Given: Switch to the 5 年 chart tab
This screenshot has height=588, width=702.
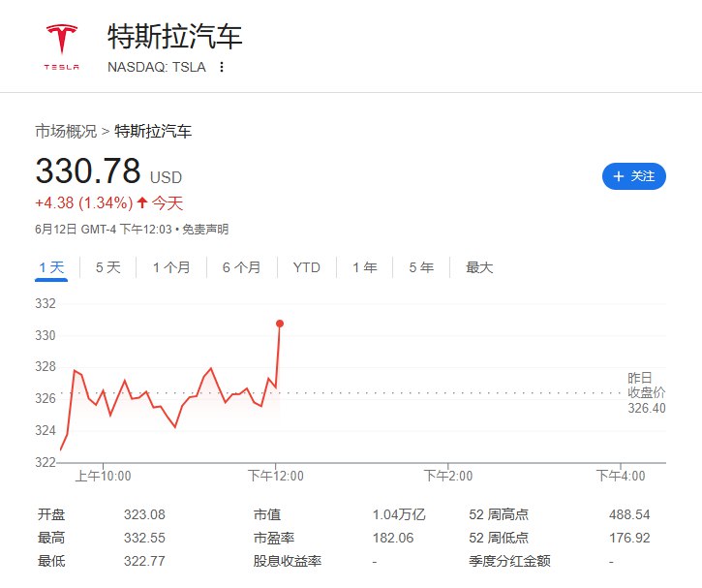Looking at the screenshot, I should click(x=421, y=267).
